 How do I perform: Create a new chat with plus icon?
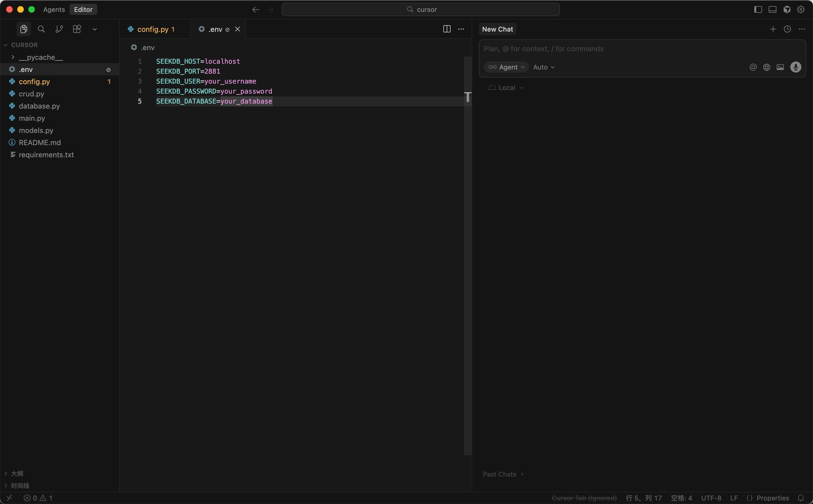773,29
